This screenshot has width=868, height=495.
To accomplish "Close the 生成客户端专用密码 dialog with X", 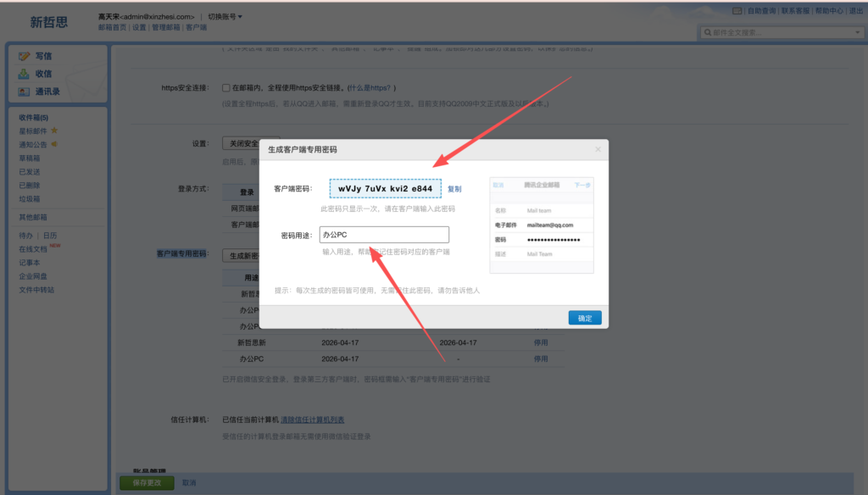I will click(598, 149).
